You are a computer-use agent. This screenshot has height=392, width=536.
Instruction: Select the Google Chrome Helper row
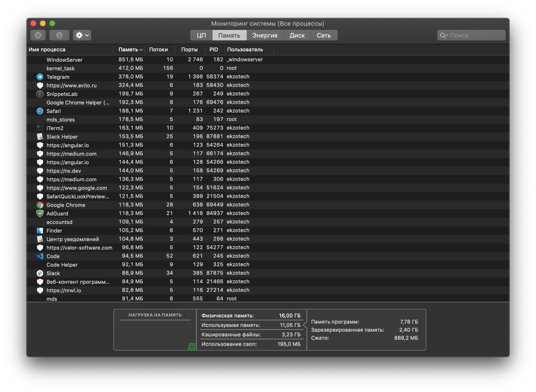(x=268, y=102)
